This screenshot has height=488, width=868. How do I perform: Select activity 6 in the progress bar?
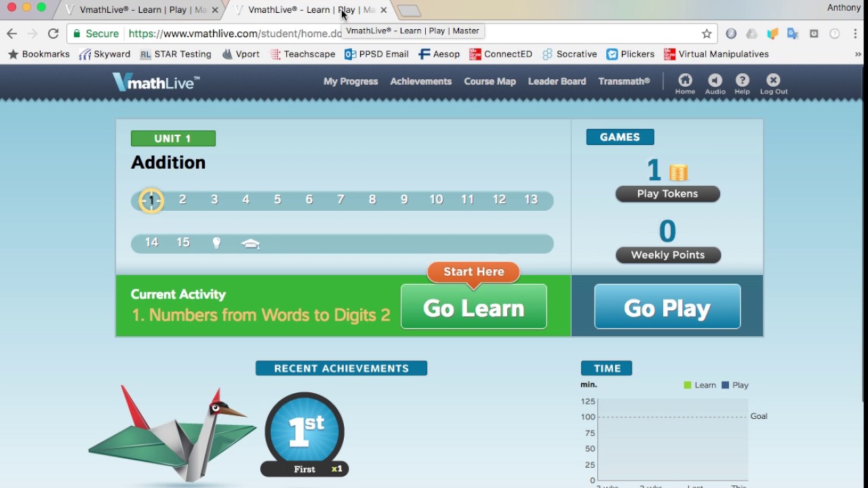point(309,199)
